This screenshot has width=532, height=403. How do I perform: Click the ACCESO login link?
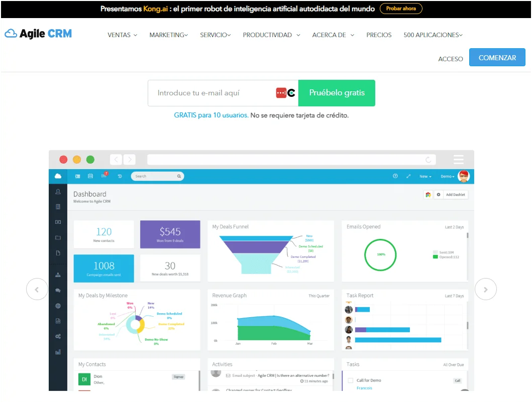pos(450,59)
